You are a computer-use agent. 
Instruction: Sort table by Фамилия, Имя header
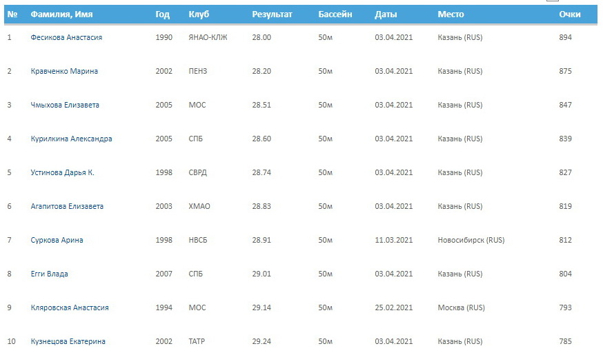pyautogui.click(x=61, y=14)
